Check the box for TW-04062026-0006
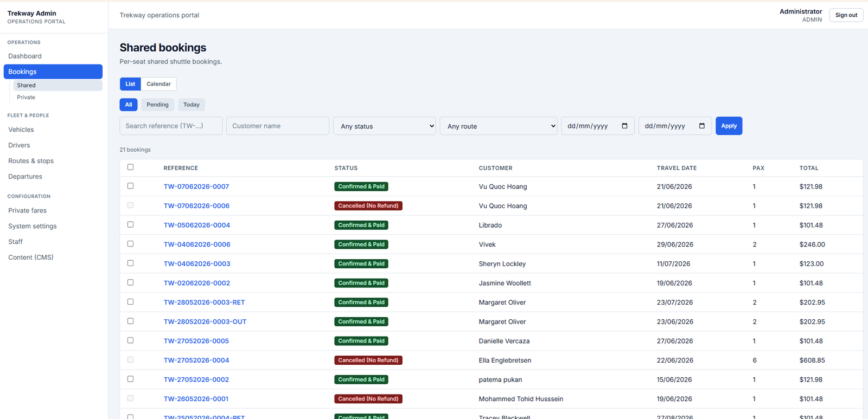The width and height of the screenshot is (868, 419). 130,244
